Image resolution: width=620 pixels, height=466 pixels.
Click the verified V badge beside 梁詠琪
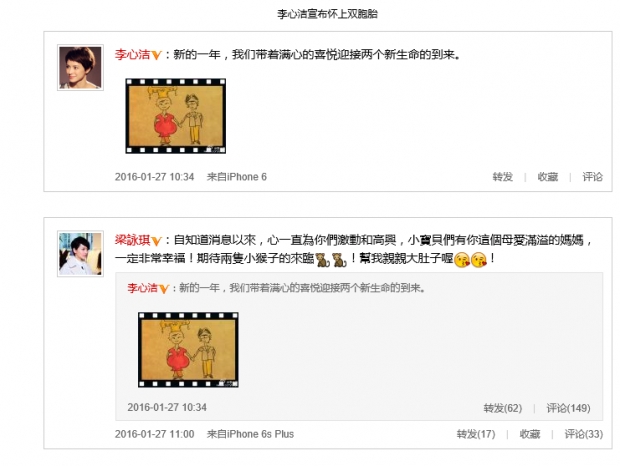click(x=157, y=241)
